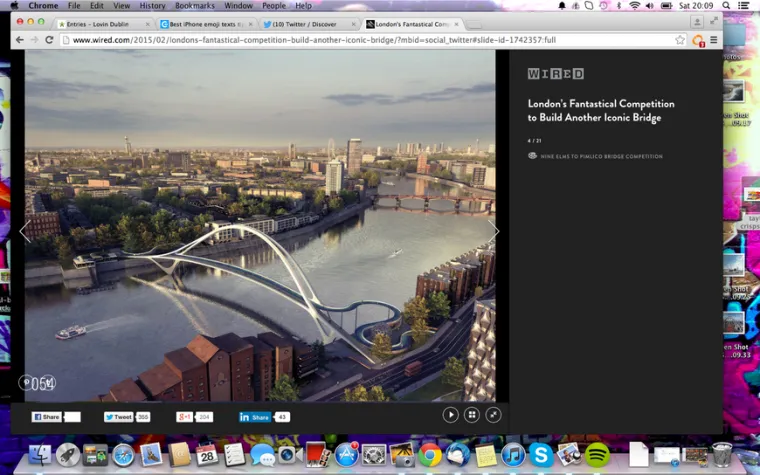
Task: Click the WIRED logo
Action: [x=555, y=74]
